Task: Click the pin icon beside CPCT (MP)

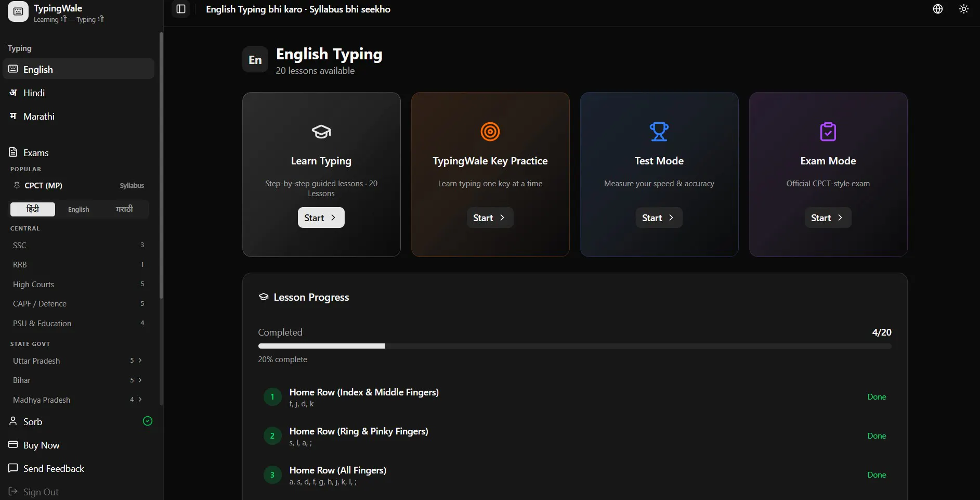Action: (x=17, y=185)
